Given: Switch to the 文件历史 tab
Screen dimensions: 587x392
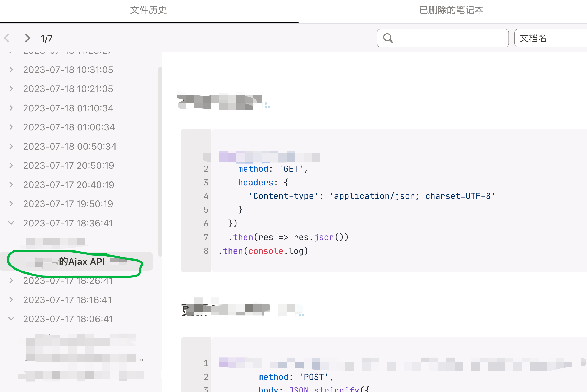Looking at the screenshot, I should (x=148, y=10).
